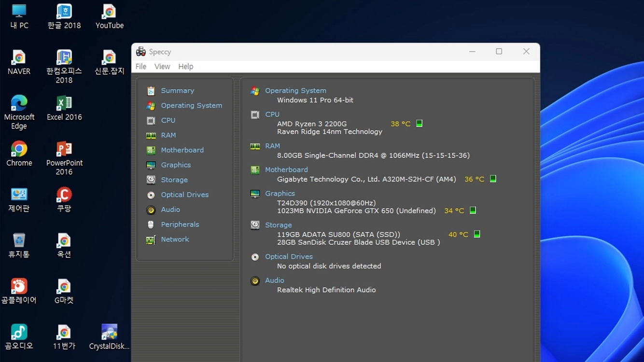Open the Summary section icon in sidebar
This screenshot has width=644, height=362.
(x=151, y=91)
